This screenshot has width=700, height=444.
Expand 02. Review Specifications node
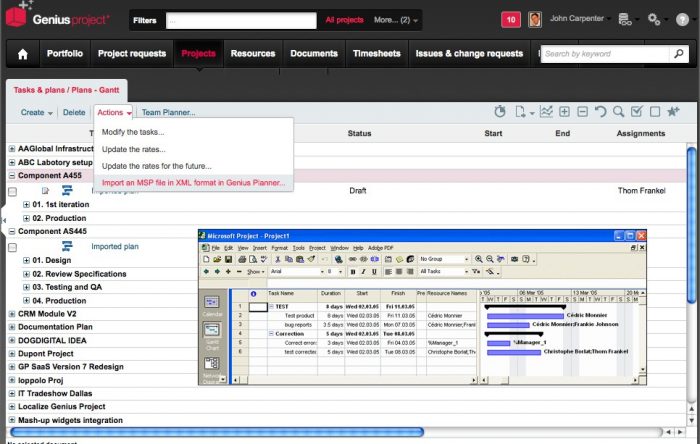pyautogui.click(x=26, y=274)
